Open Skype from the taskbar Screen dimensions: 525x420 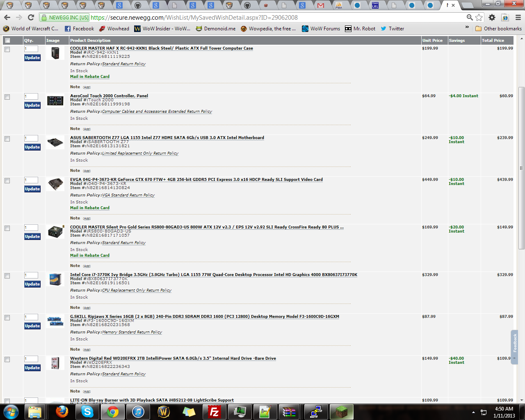coord(87,412)
